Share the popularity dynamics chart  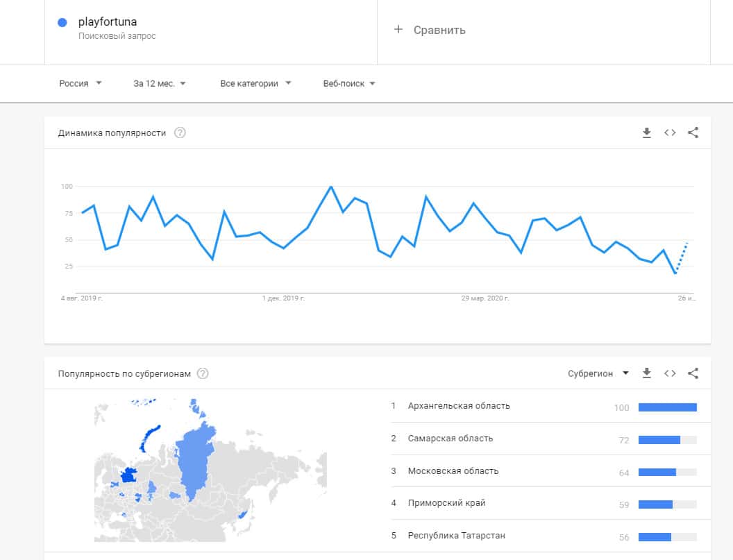(693, 133)
